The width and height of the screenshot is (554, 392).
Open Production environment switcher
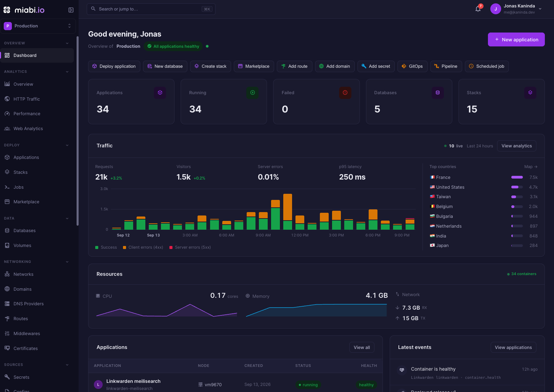coord(38,26)
